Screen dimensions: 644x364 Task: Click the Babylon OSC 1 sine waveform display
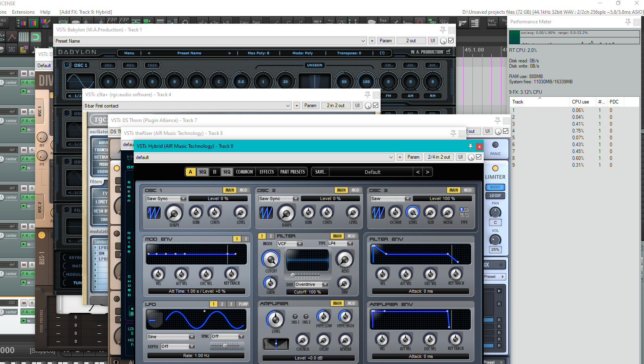[81, 81]
